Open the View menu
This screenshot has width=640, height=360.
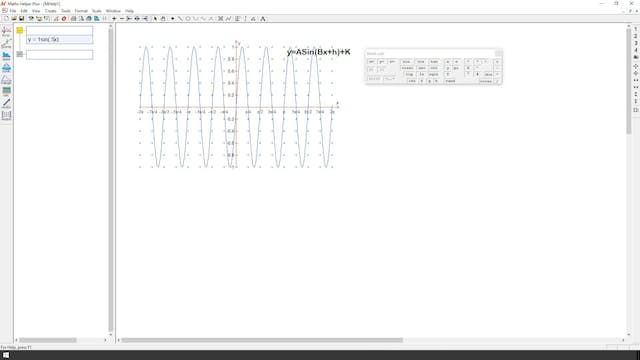click(36, 11)
